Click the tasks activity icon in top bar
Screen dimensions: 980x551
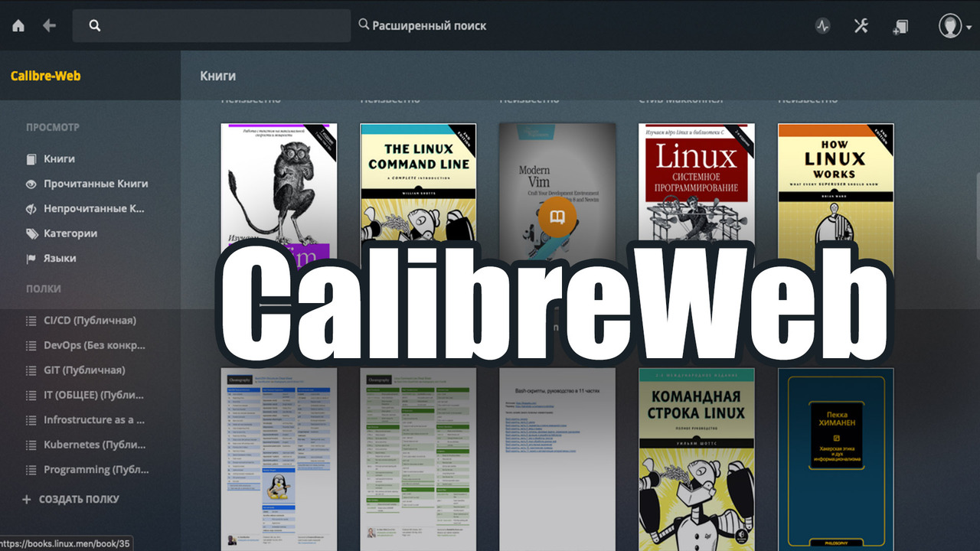(822, 25)
